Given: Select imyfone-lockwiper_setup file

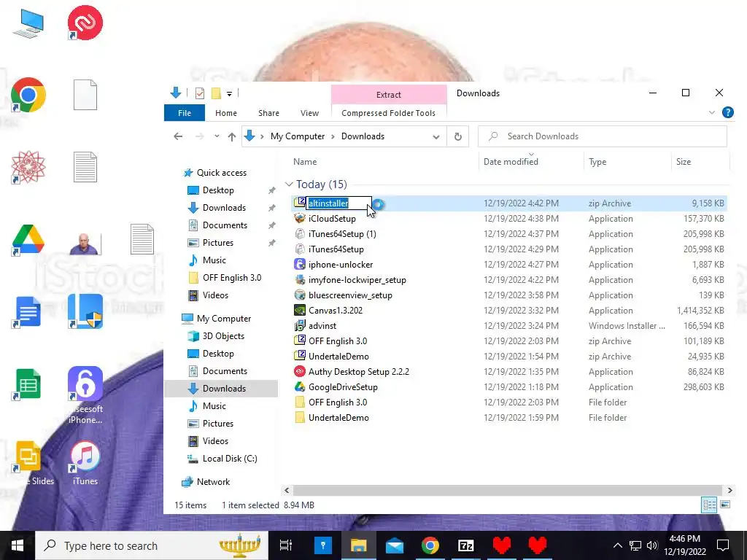Looking at the screenshot, I should tap(357, 279).
